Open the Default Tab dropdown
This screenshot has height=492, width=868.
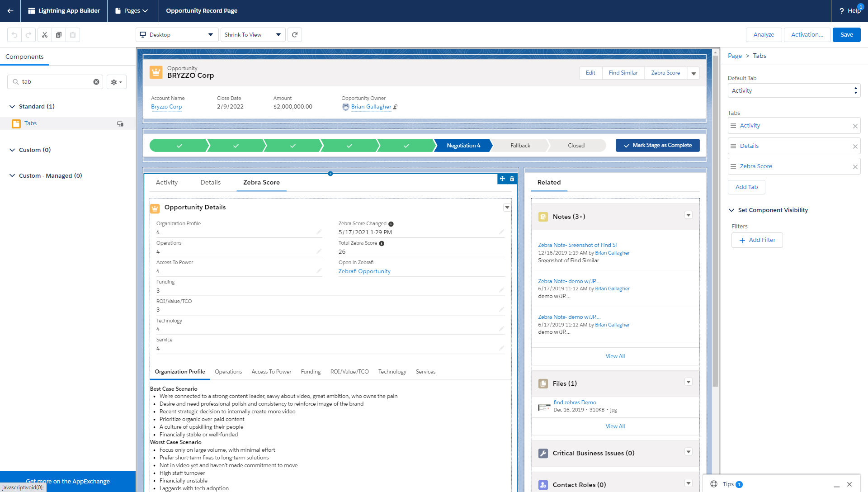coord(794,91)
